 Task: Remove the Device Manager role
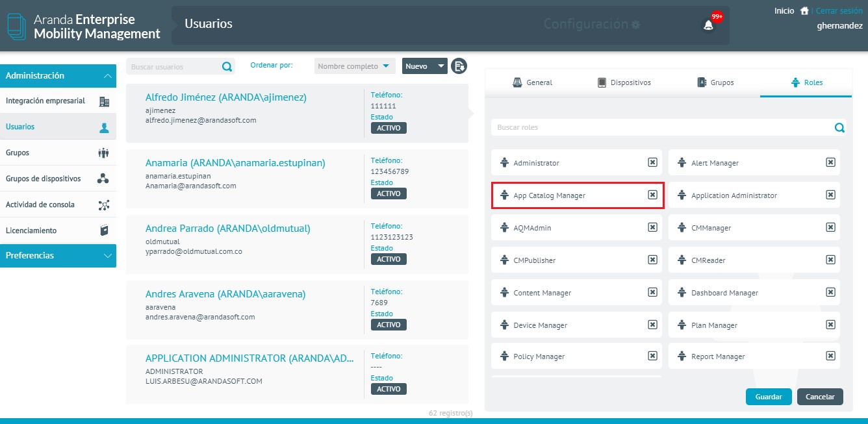[652, 325]
